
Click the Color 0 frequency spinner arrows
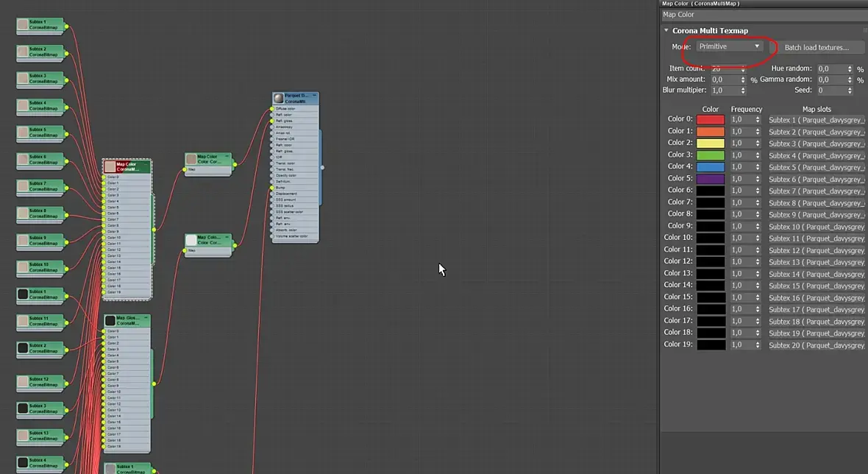click(758, 120)
